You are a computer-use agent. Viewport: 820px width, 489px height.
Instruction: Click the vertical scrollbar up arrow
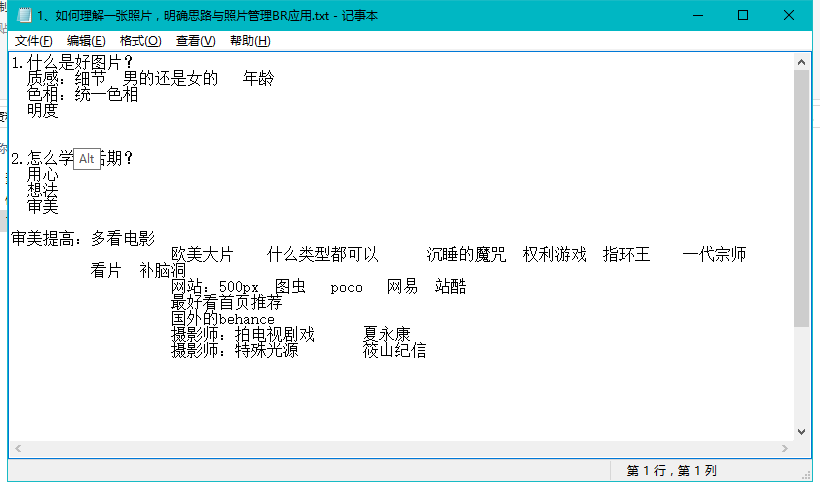(801, 61)
